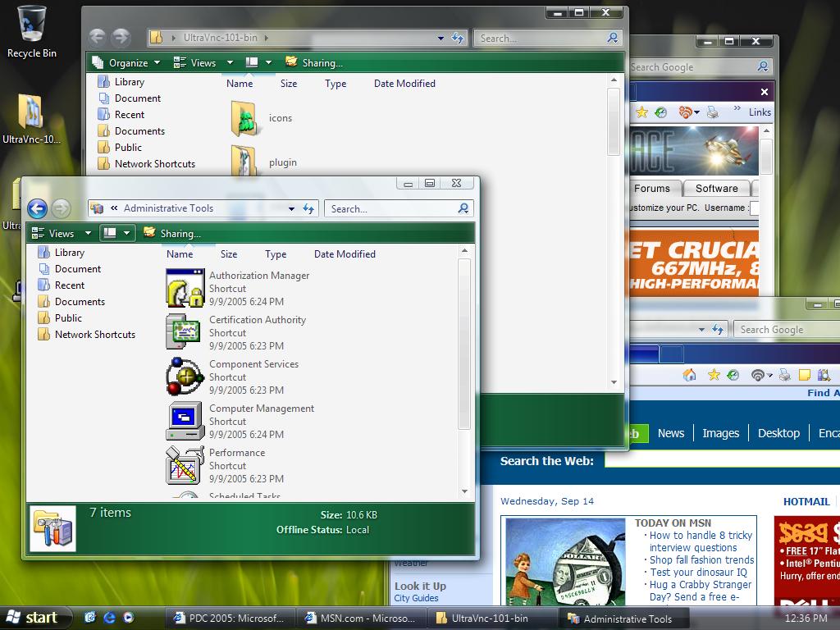Open the Certification Authority shortcut icon

pyautogui.click(x=184, y=332)
